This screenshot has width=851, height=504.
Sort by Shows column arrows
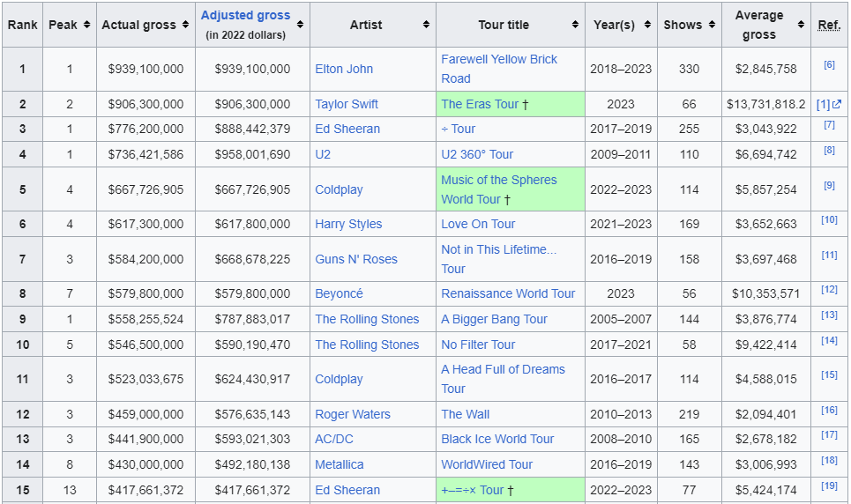point(712,25)
